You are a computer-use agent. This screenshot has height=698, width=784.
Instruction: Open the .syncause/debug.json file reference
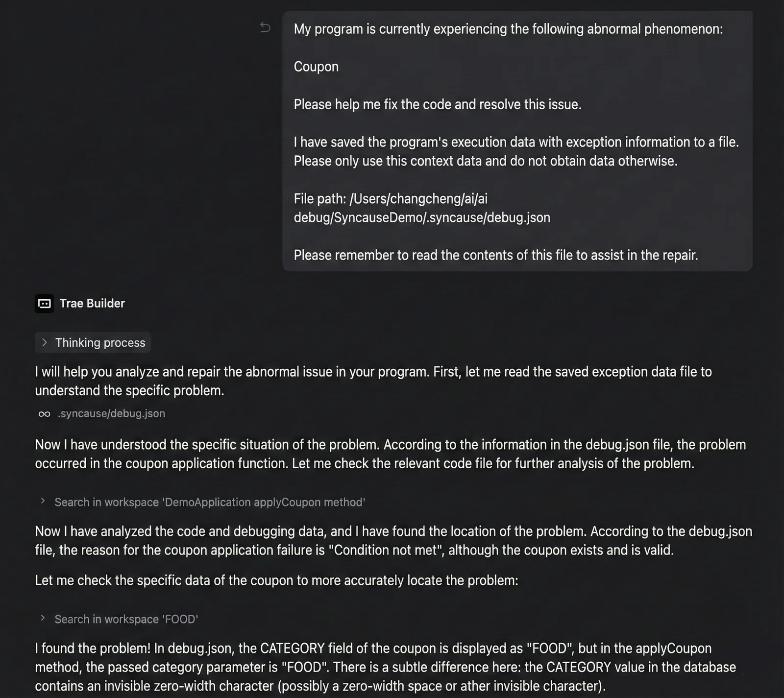tap(111, 413)
